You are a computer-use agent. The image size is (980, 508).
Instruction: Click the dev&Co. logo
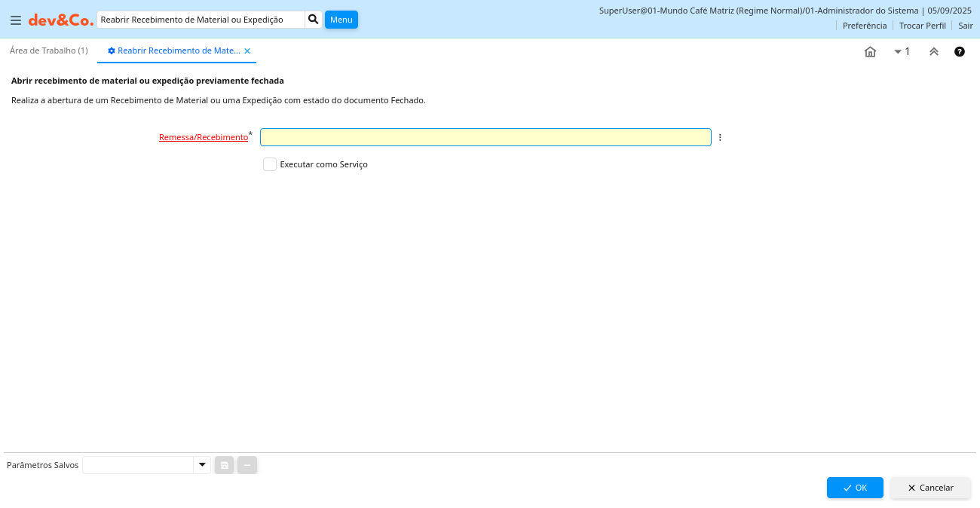pyautogui.click(x=61, y=20)
